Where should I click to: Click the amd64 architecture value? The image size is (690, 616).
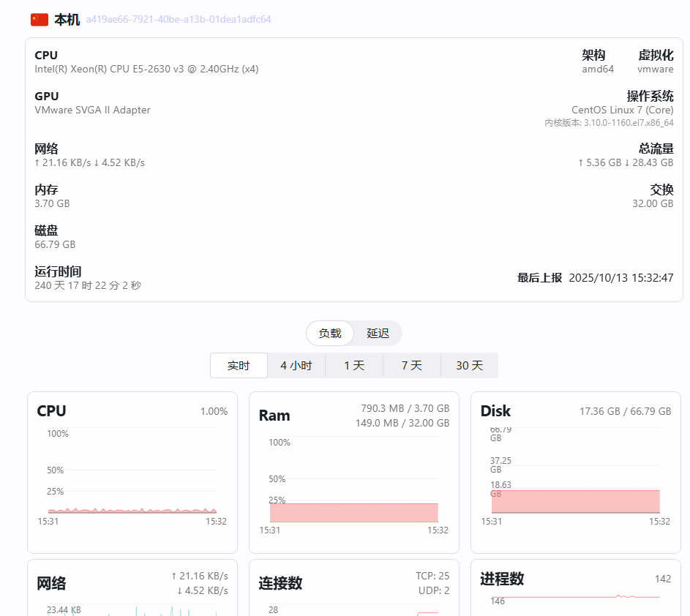click(598, 69)
